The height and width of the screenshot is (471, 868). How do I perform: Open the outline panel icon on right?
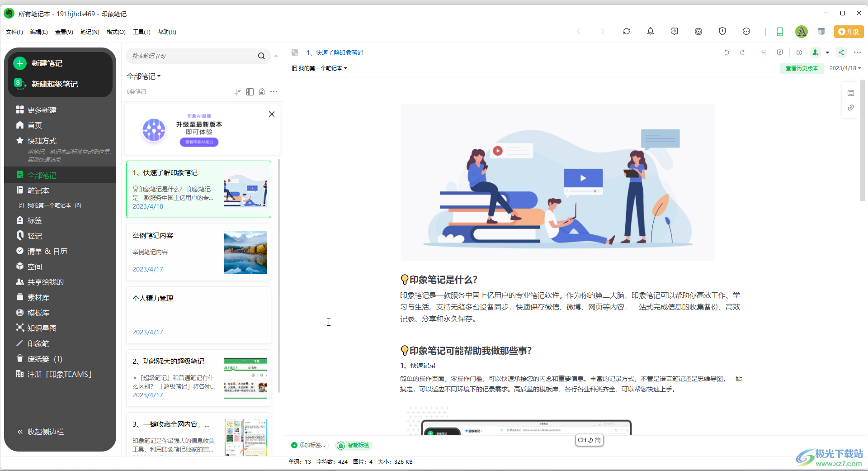[x=851, y=93]
